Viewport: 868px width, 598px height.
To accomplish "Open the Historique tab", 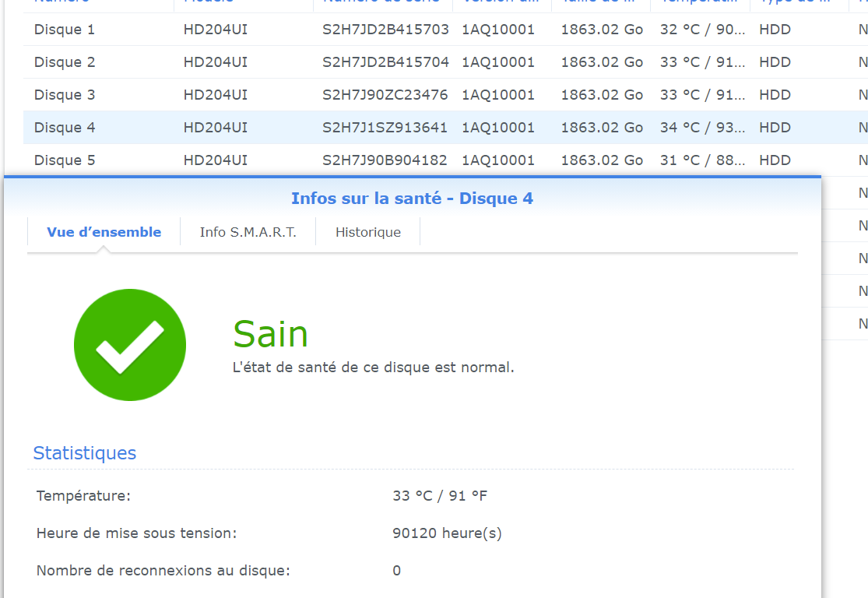I will tap(368, 231).
